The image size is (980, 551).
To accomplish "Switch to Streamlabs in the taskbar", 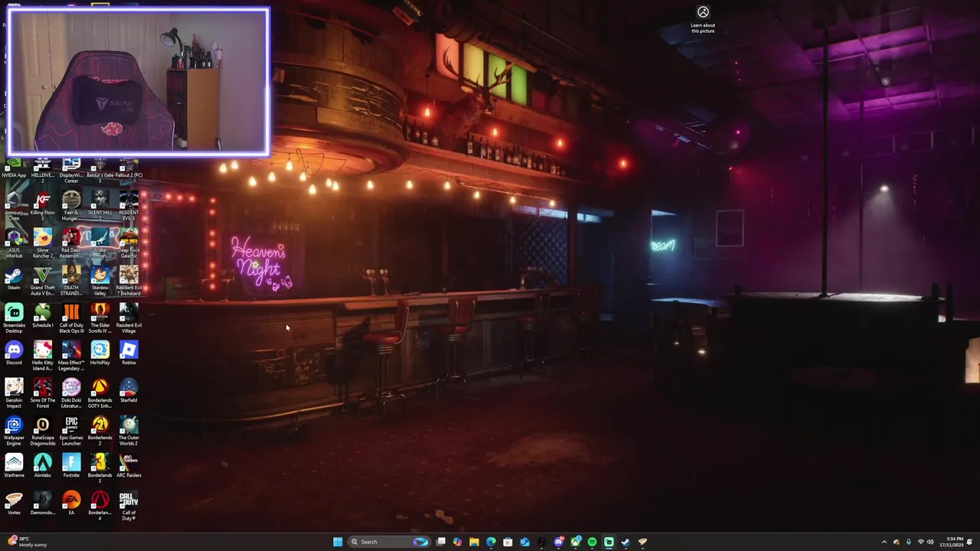I will point(609,542).
